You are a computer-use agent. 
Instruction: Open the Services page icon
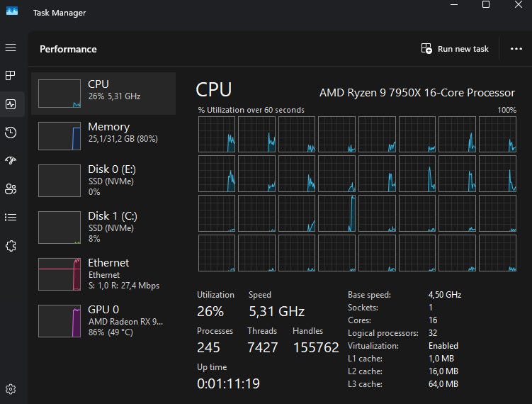pyautogui.click(x=11, y=246)
